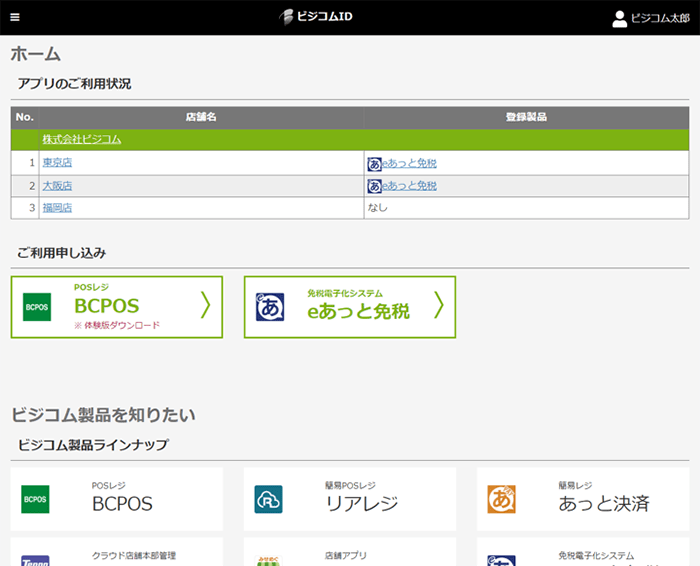Select the あっと決済 product card
Viewport: 700px width, 566px height.
tap(582, 499)
